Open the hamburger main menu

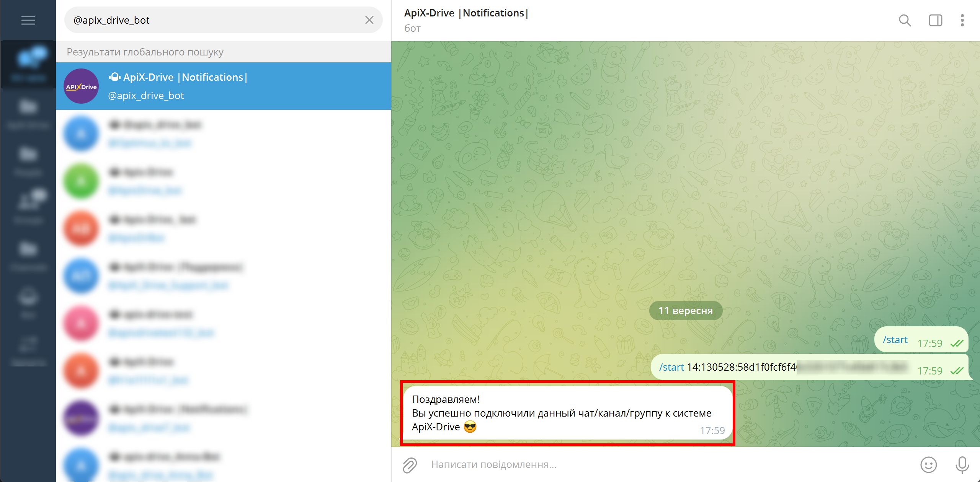28,20
